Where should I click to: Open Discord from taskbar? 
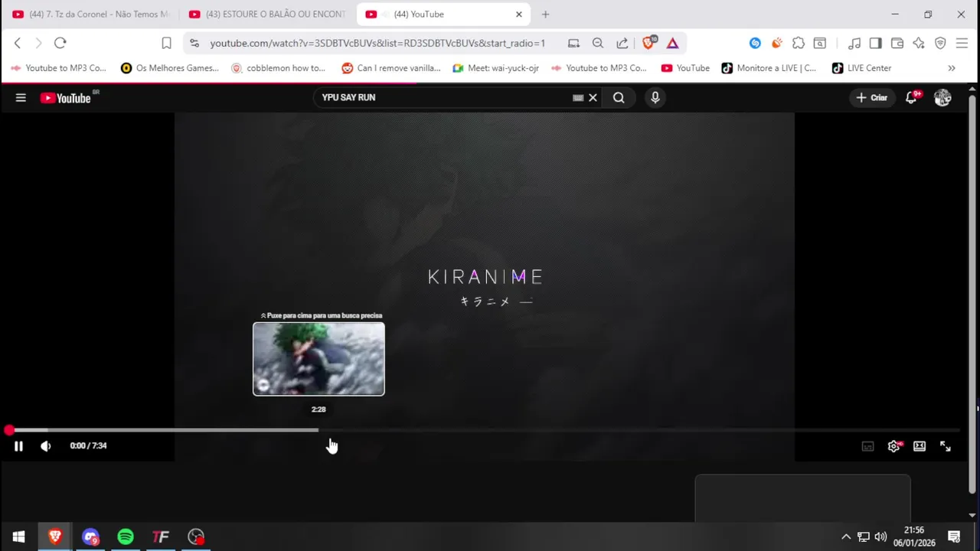pyautogui.click(x=90, y=536)
